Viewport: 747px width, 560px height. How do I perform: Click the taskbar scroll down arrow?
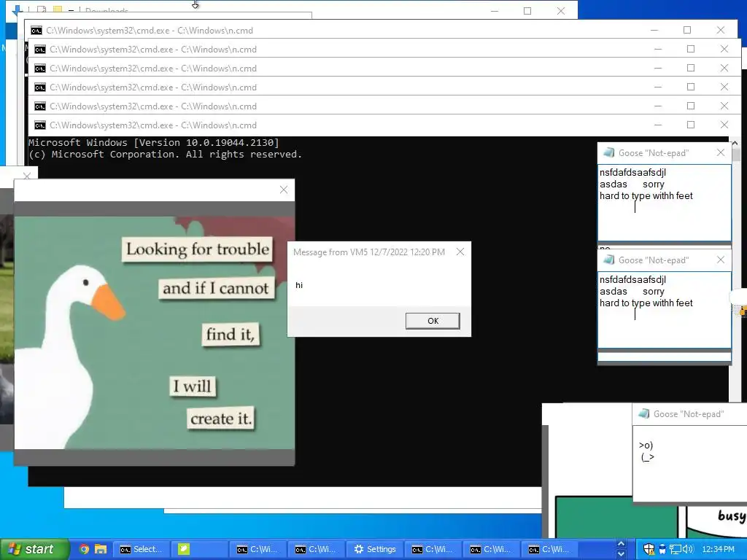(x=621, y=554)
